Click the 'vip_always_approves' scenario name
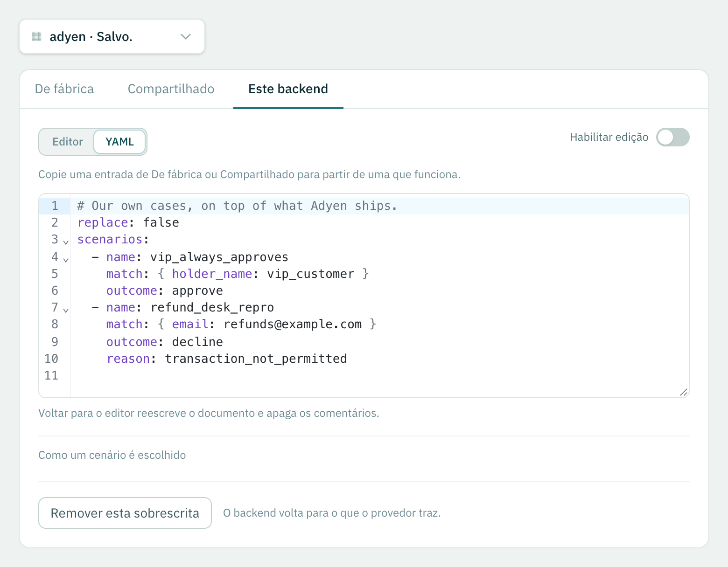728x567 pixels. tap(219, 257)
